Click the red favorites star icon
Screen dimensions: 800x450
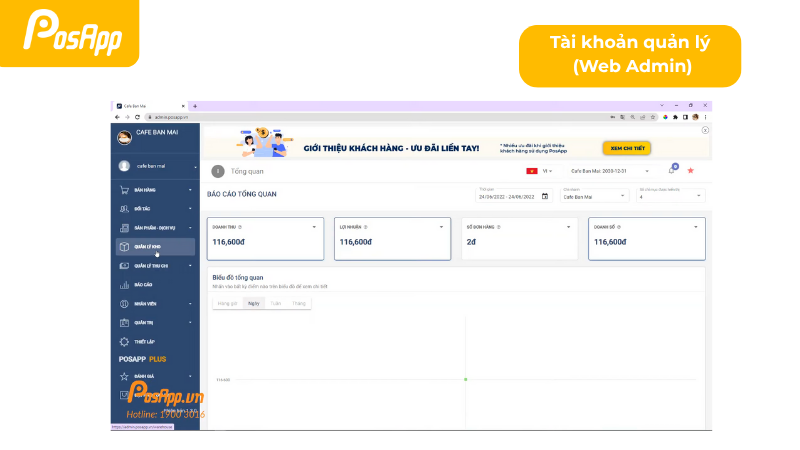point(690,170)
